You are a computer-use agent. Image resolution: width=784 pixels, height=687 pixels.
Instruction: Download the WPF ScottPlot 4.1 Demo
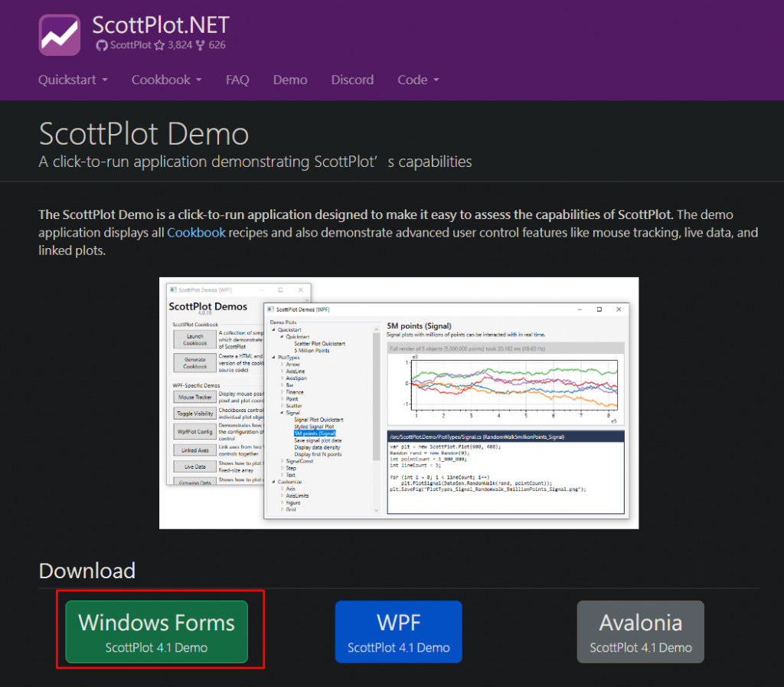tap(398, 632)
